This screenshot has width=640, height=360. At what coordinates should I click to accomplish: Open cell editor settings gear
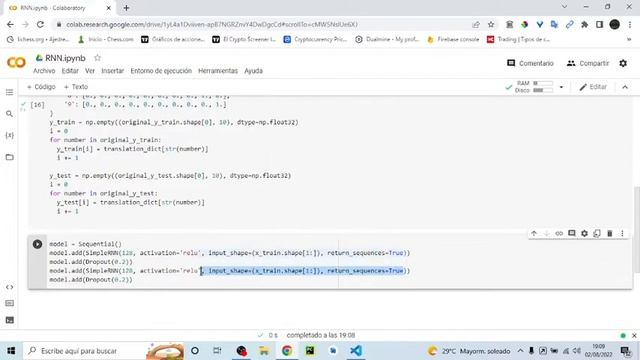pyautogui.click(x=584, y=233)
